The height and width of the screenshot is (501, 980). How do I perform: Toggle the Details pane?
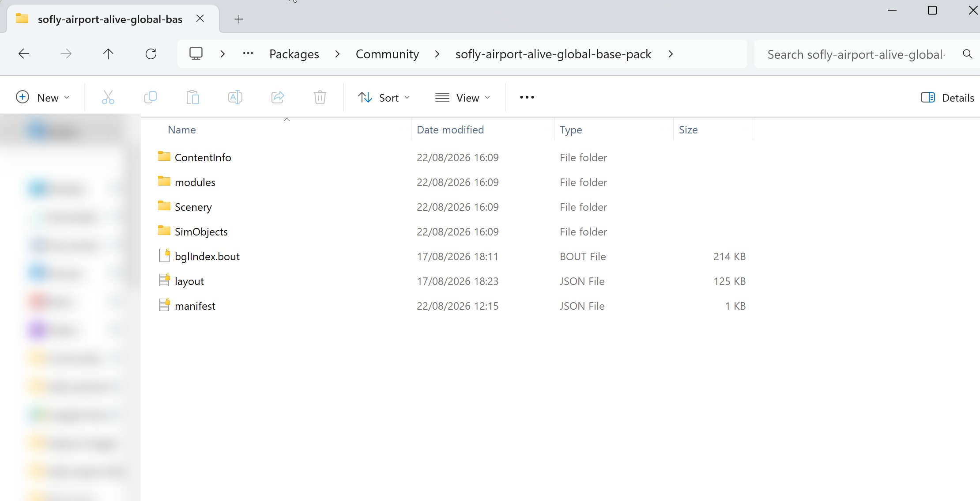pos(947,98)
